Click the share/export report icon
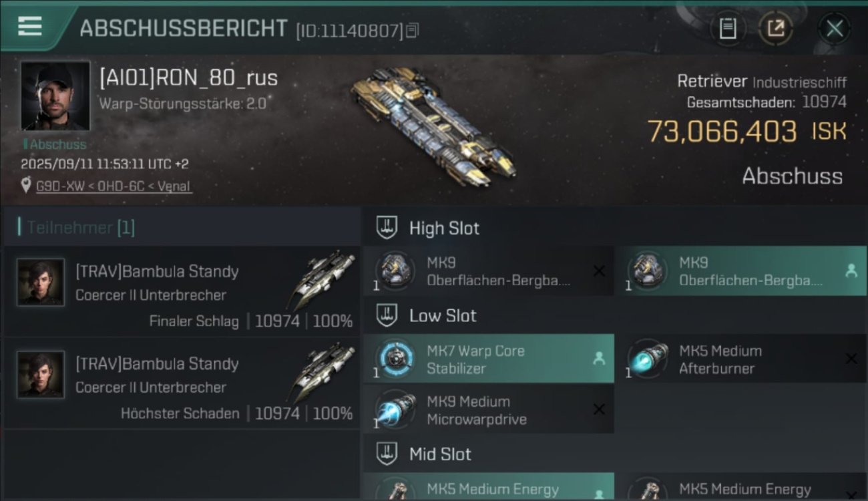The image size is (868, 501). (776, 29)
